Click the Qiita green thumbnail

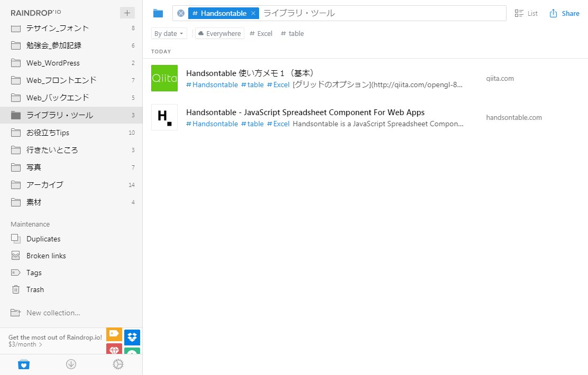pos(164,78)
